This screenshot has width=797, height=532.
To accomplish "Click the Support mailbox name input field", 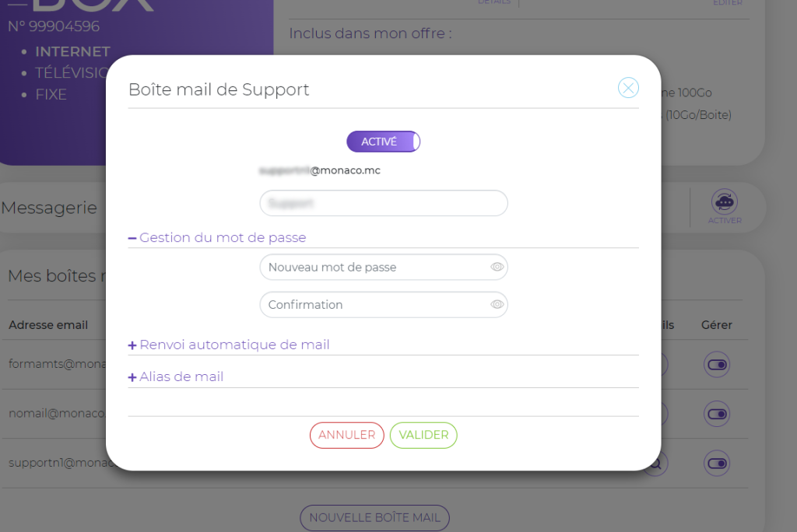I will (383, 203).
